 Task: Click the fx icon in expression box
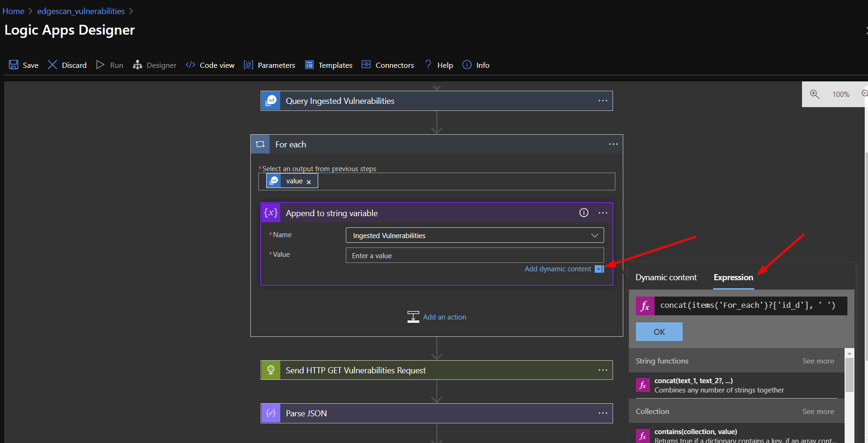pyautogui.click(x=645, y=306)
